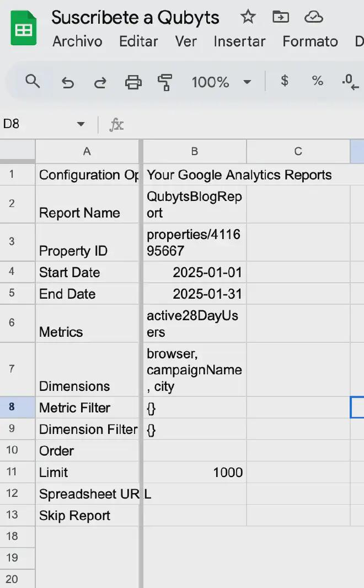364x588 pixels.
Task: Select the paint format roller icon
Action: pos(165,82)
